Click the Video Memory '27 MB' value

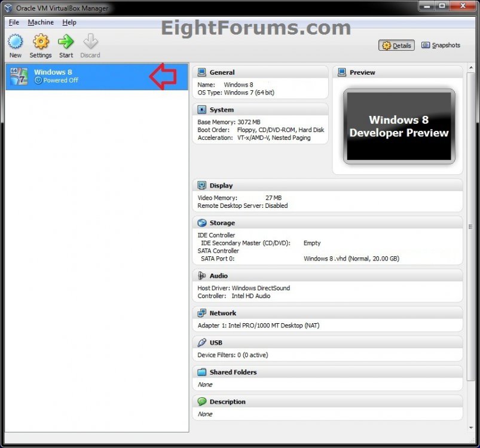tap(273, 198)
